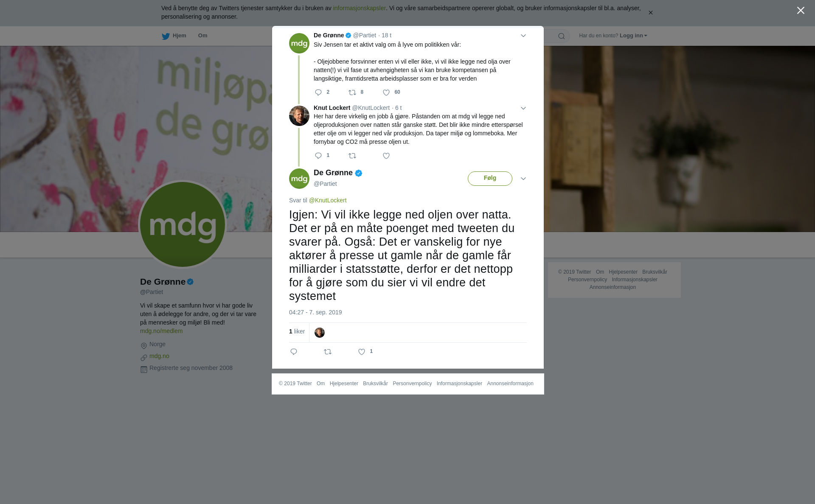Click the reply icon on Knut Lockert's tweet
The height and width of the screenshot is (504, 815).
pos(318,156)
